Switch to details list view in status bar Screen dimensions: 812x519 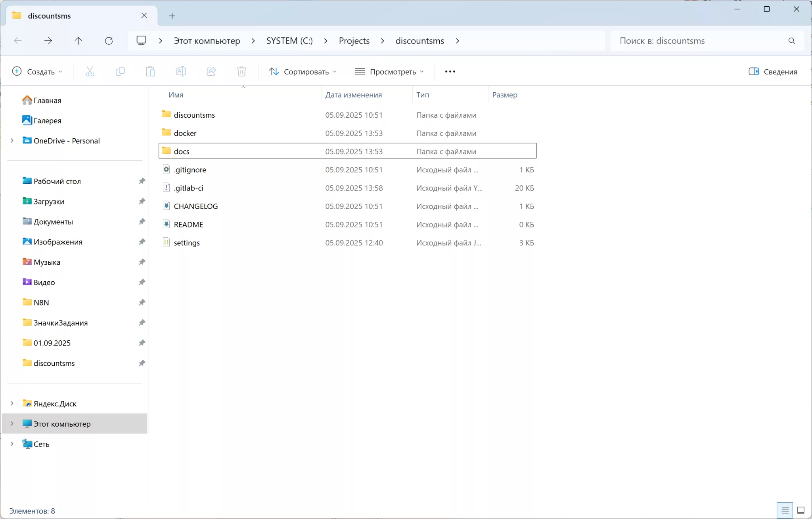point(785,510)
